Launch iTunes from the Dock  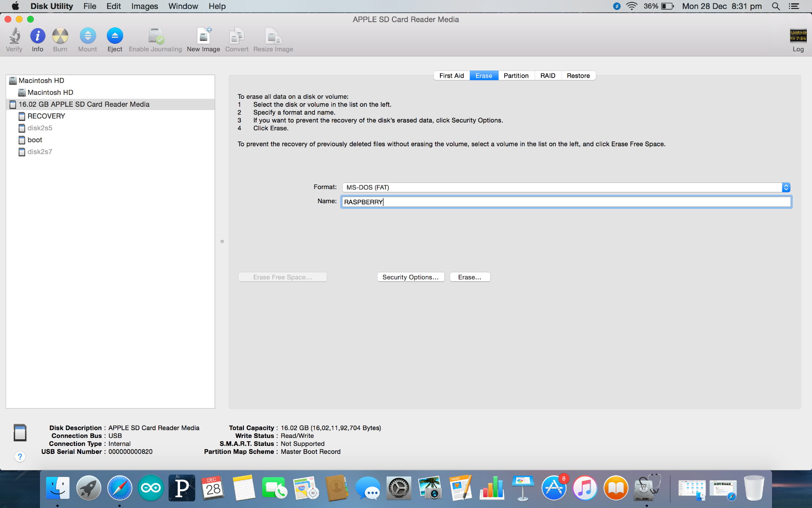point(585,488)
